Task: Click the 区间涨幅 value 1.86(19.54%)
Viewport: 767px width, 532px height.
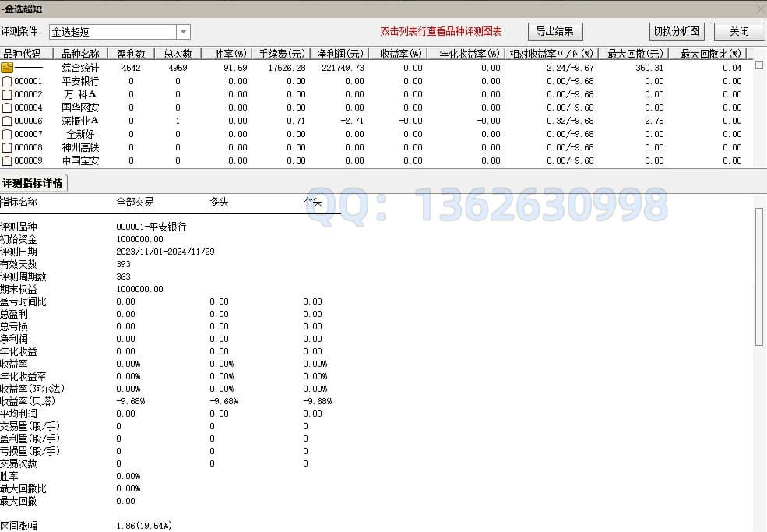Action: tap(144, 526)
